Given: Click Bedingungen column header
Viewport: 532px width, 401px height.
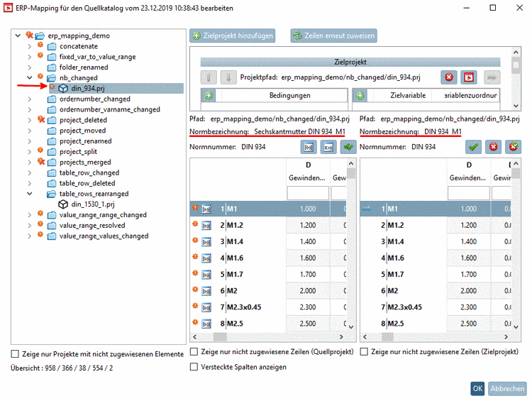Looking at the screenshot, I should pos(289,95).
